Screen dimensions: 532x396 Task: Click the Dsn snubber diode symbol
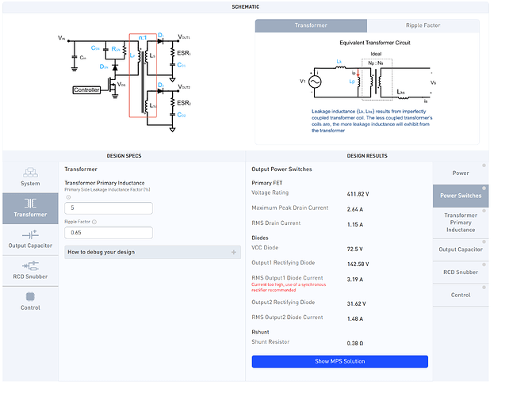(115, 67)
